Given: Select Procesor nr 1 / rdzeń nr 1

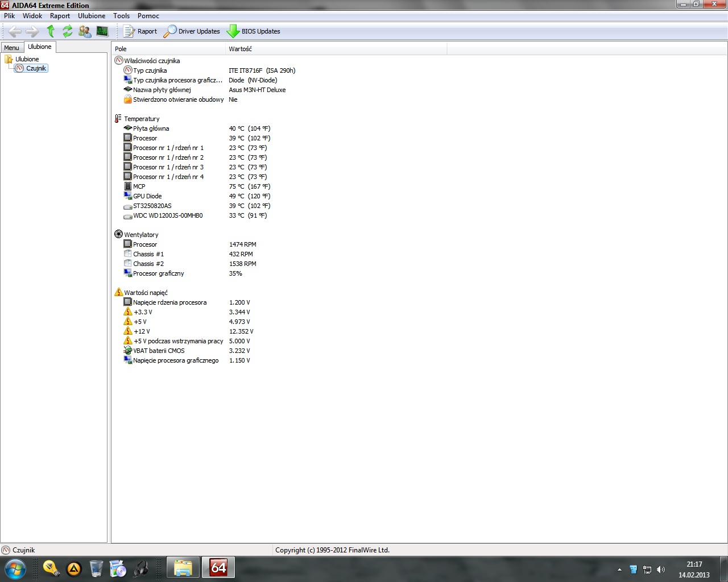Looking at the screenshot, I should [195, 148].
